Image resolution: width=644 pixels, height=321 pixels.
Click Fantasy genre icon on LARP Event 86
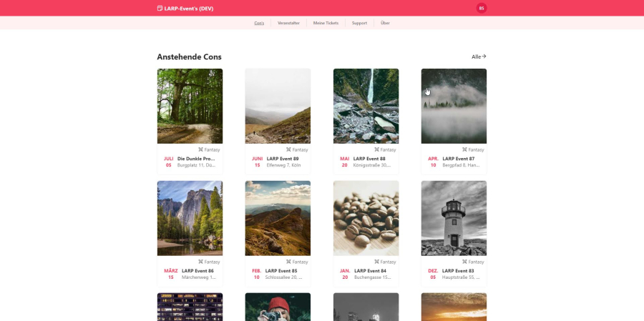(200, 262)
